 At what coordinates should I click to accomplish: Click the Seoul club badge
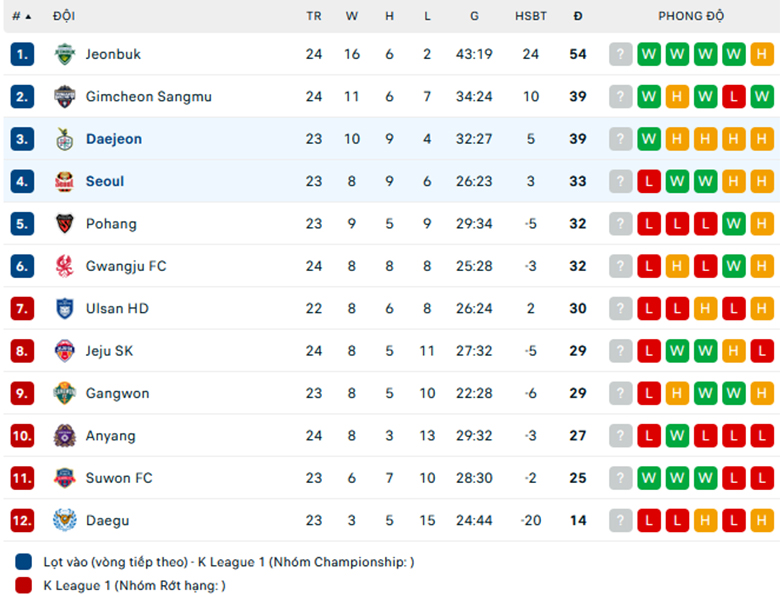point(65,181)
